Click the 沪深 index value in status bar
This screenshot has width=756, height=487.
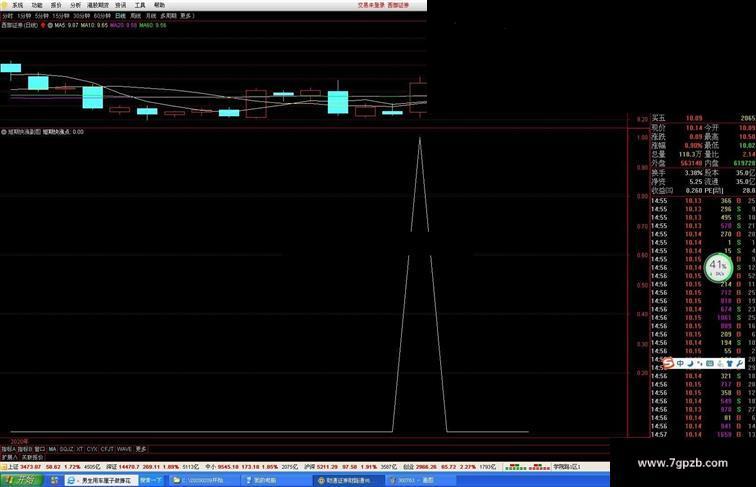click(328, 467)
